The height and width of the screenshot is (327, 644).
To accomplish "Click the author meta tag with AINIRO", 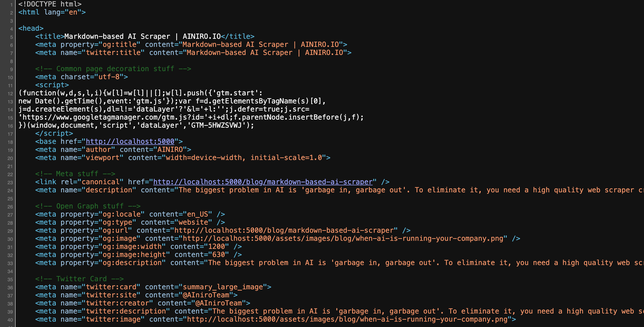I will tap(113, 149).
